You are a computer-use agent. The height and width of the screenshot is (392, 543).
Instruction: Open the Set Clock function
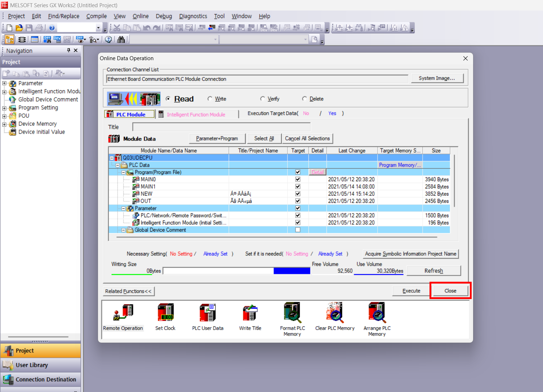[x=165, y=317]
